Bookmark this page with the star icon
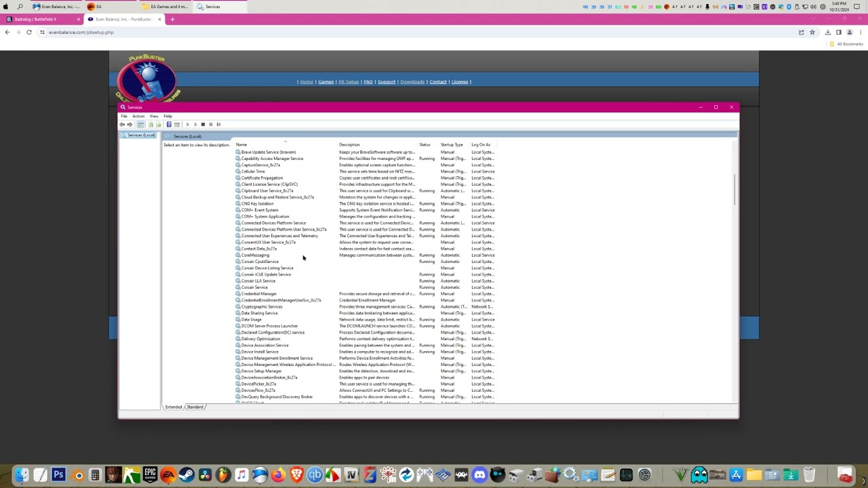This screenshot has width=868, height=488. (812, 33)
